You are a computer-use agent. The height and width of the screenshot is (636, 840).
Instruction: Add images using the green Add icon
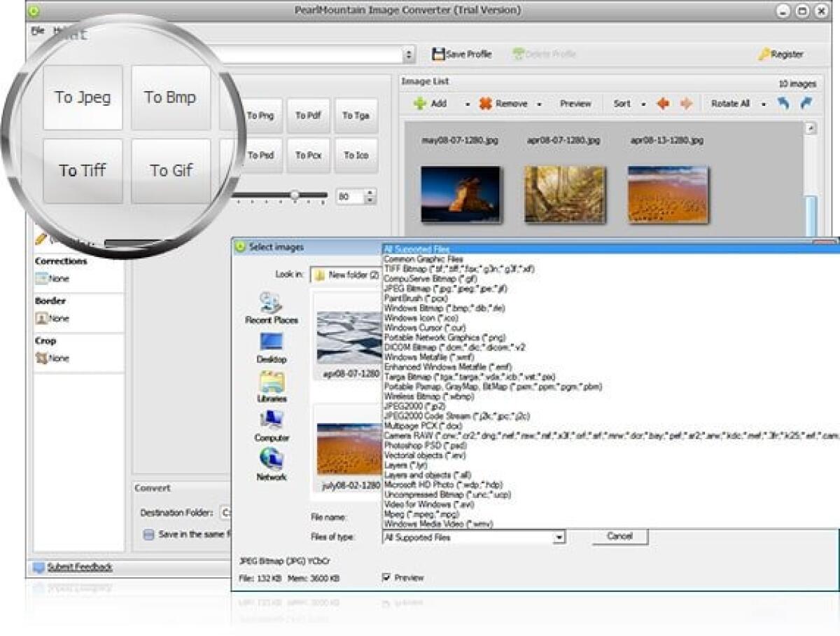coord(420,103)
